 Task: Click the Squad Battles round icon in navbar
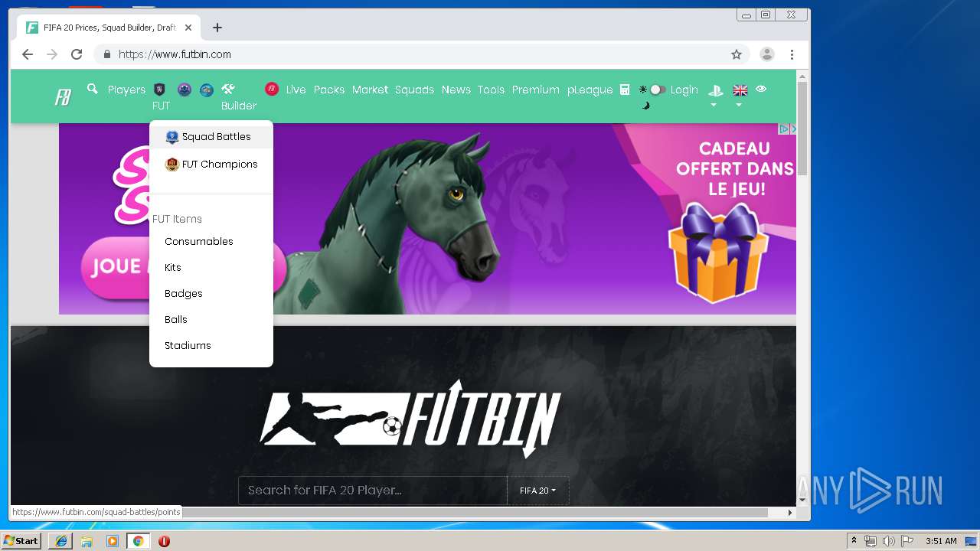pos(185,90)
